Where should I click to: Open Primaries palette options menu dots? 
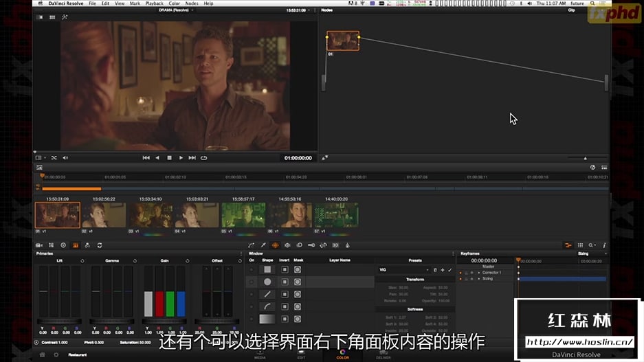coord(241,253)
